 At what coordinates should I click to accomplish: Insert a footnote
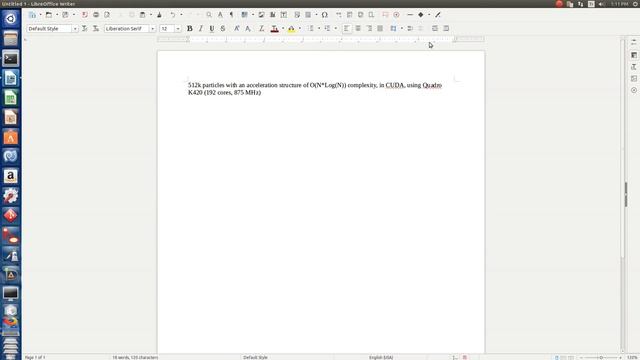349,15
